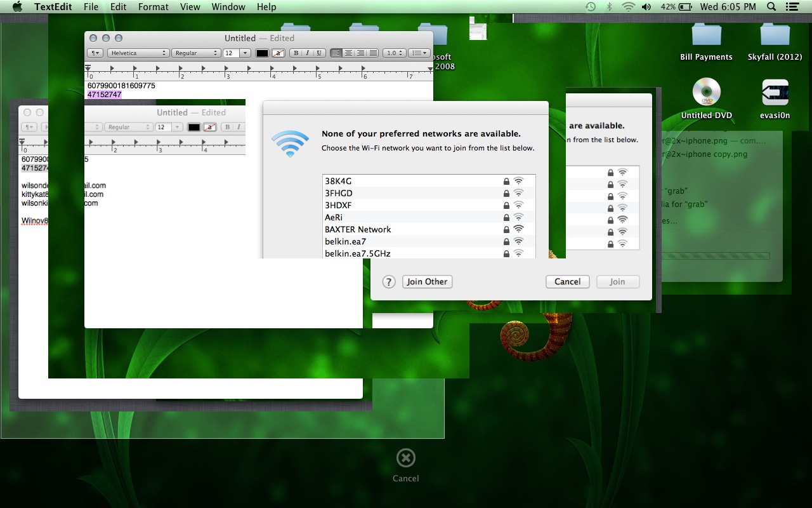
Task: Click the Join button in Wi-Fi dialog
Action: 617,282
